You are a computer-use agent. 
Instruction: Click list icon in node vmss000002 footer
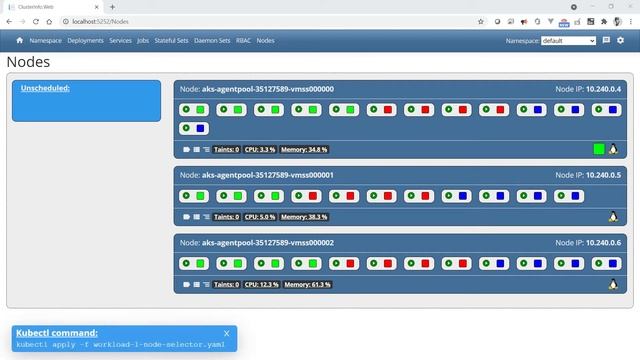pos(206,284)
